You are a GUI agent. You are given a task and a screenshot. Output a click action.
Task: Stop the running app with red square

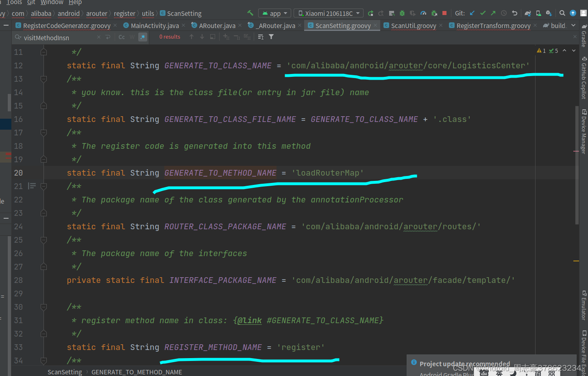coord(444,13)
